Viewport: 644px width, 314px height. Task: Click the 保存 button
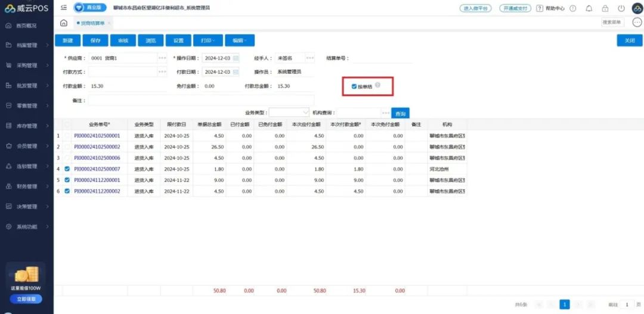[95, 41]
